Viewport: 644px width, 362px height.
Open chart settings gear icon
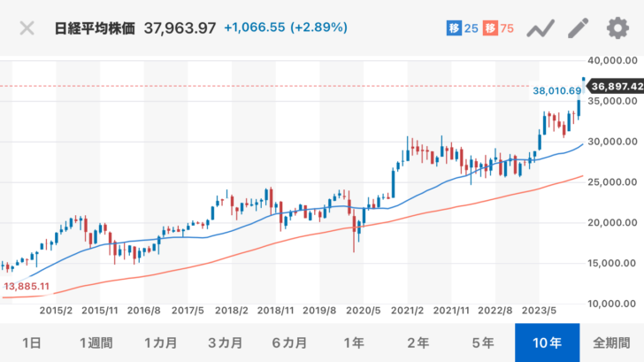tap(617, 28)
